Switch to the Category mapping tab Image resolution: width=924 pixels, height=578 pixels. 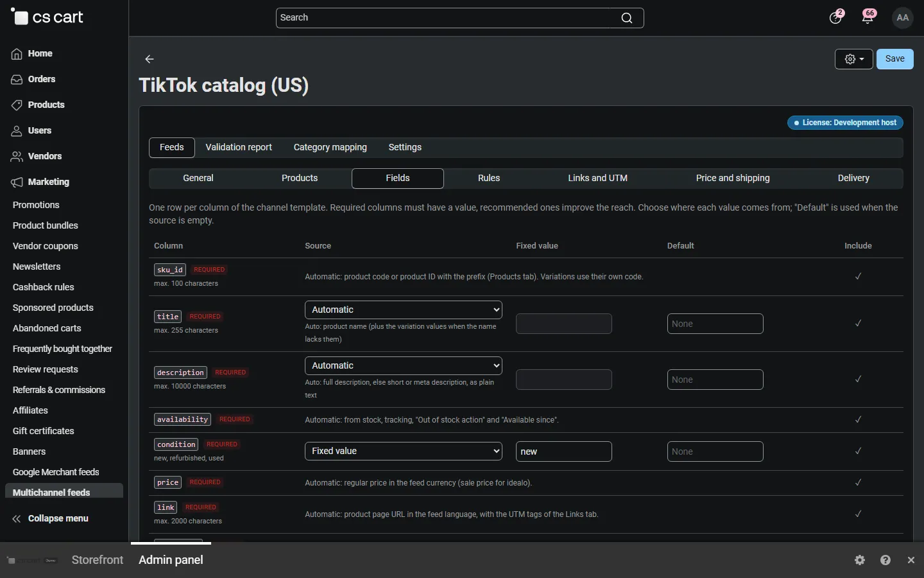click(330, 147)
